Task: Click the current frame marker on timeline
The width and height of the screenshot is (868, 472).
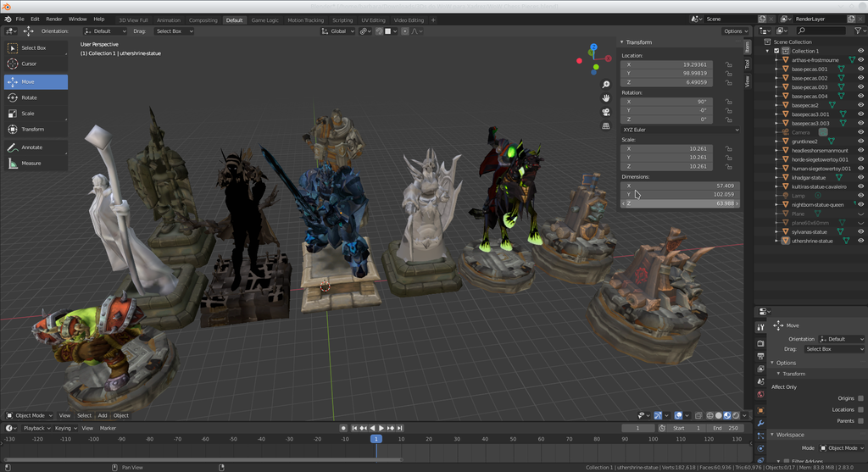Action: 376,438
